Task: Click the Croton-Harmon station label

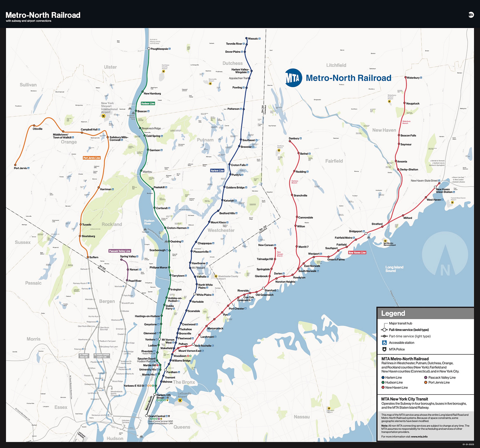Action: click(x=177, y=228)
